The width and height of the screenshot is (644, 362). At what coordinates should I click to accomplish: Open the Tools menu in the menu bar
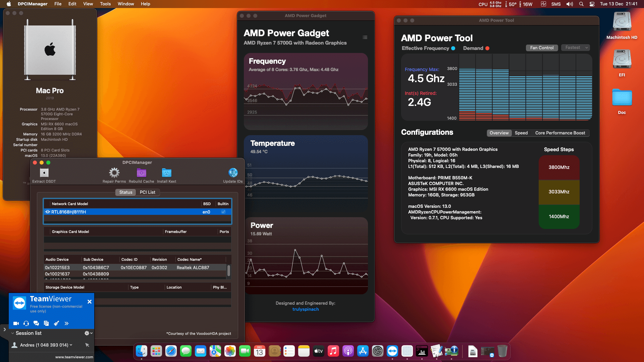pos(105,4)
